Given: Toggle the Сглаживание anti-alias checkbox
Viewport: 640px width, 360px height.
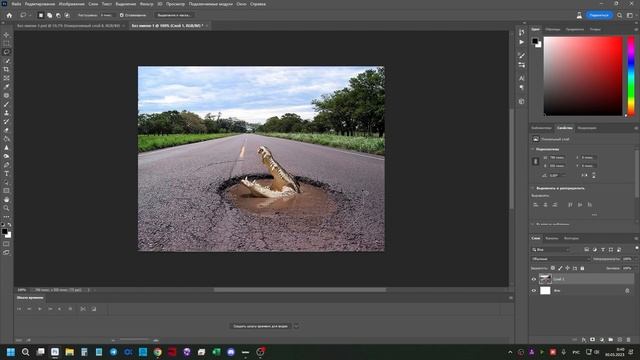Looking at the screenshot, I should point(122,15).
